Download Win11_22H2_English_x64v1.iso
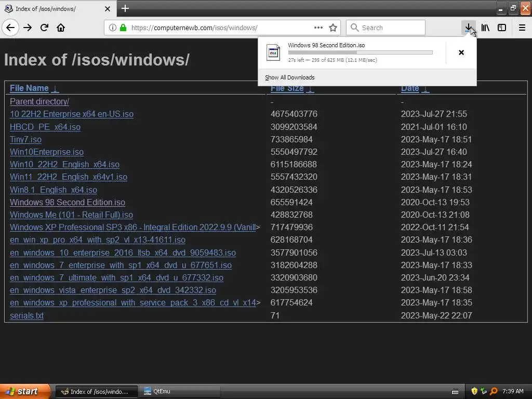 [x=69, y=177]
